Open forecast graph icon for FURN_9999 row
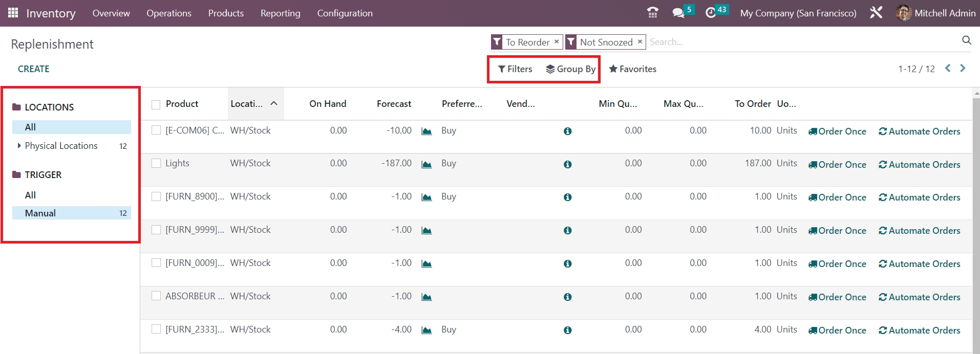This screenshot has width=980, height=354. pos(427,231)
